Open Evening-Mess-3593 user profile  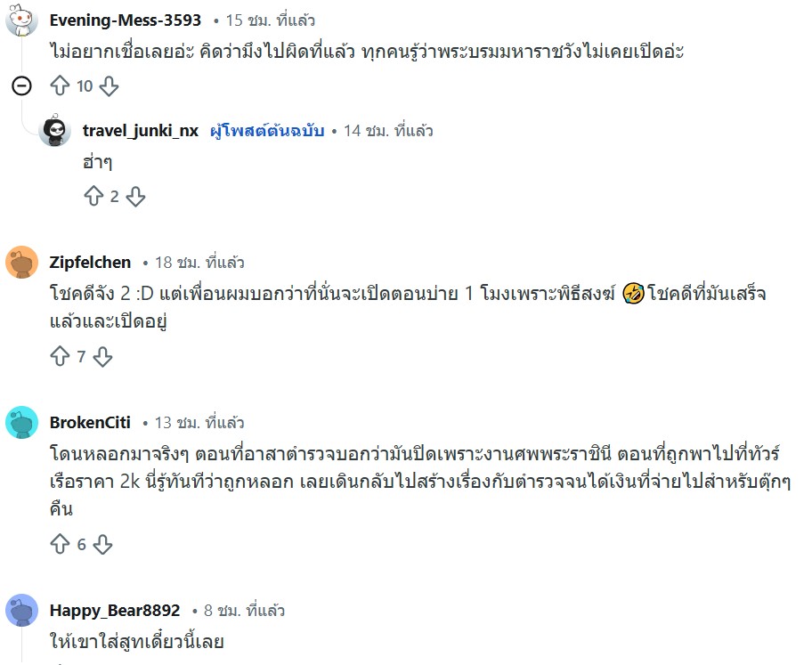126,20
